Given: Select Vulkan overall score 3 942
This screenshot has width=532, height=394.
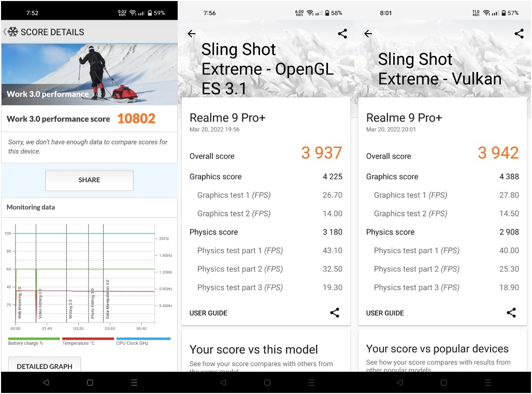Looking at the screenshot, I should (498, 153).
